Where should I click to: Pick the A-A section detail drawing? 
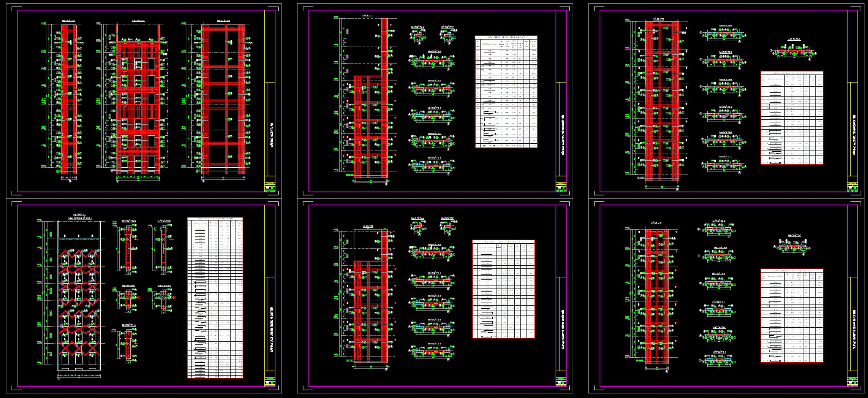[129, 344]
